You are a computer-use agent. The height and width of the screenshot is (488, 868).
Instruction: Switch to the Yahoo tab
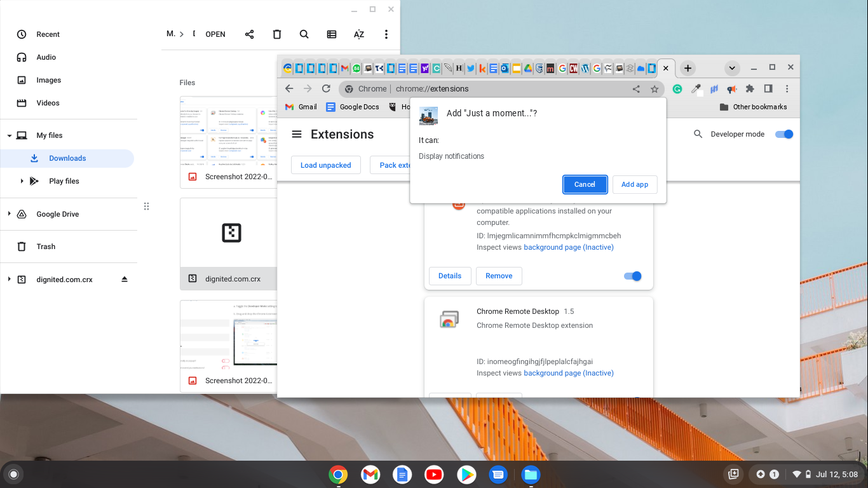(x=425, y=68)
